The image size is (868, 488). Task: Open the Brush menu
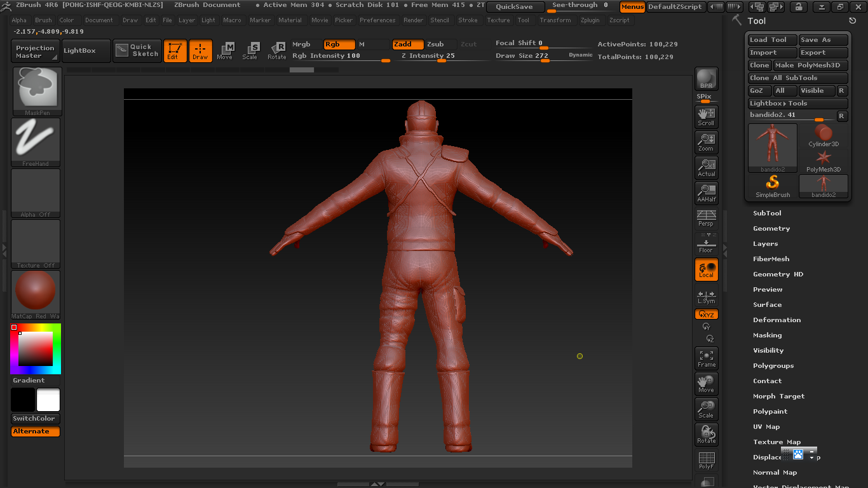coord(43,20)
